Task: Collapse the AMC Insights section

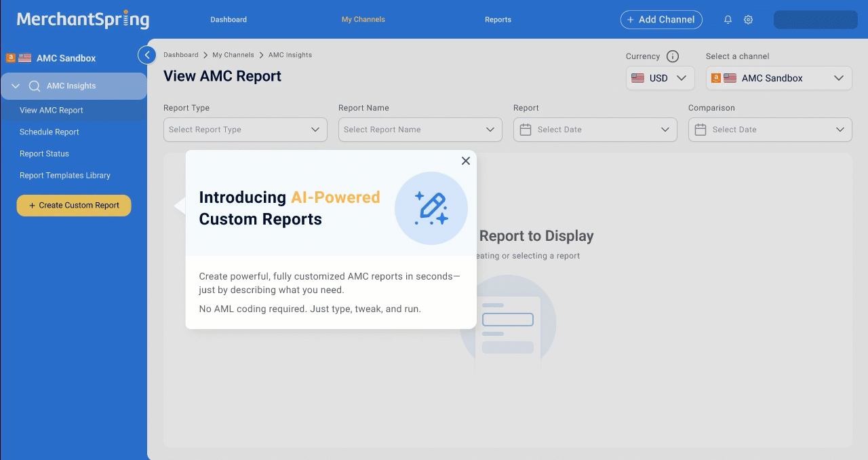Action: (16, 86)
